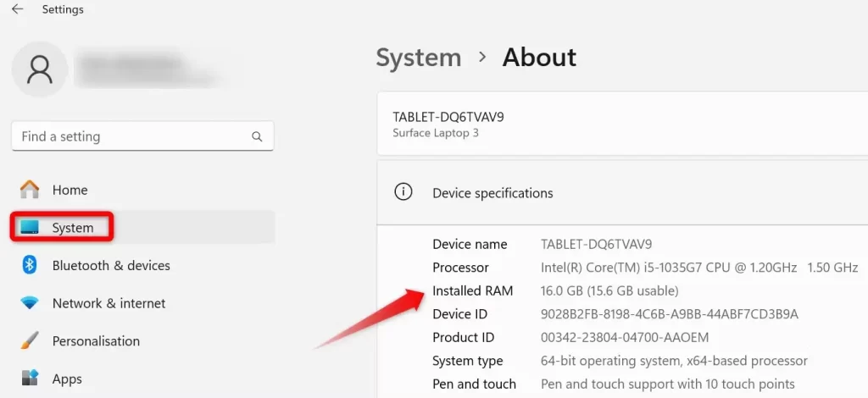This screenshot has height=398, width=868.
Task: Navigate to System breadcrumb link
Action: point(419,58)
